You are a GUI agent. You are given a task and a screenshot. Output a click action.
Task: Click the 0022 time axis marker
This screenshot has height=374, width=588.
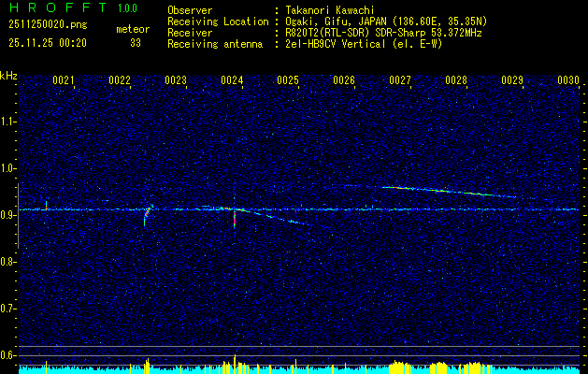[x=120, y=80]
